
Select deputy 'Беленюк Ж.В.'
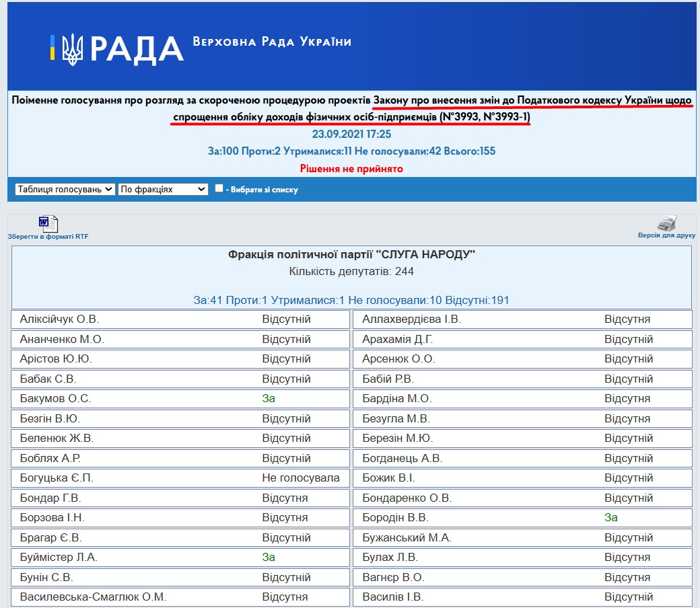tap(57, 439)
